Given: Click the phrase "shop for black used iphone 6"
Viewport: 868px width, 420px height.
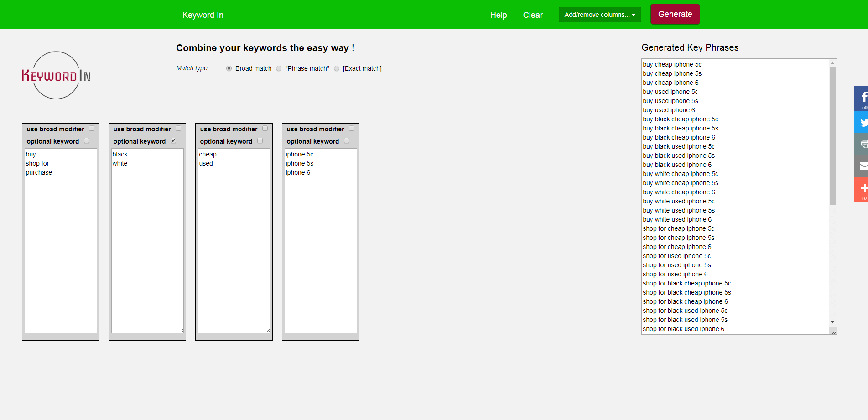Looking at the screenshot, I should 683,329.
